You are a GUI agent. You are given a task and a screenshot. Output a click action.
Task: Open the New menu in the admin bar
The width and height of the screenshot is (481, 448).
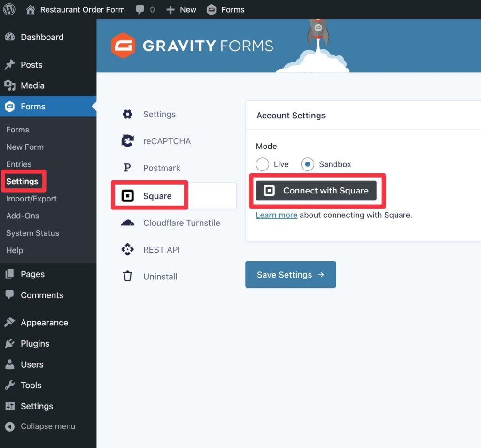[181, 9]
